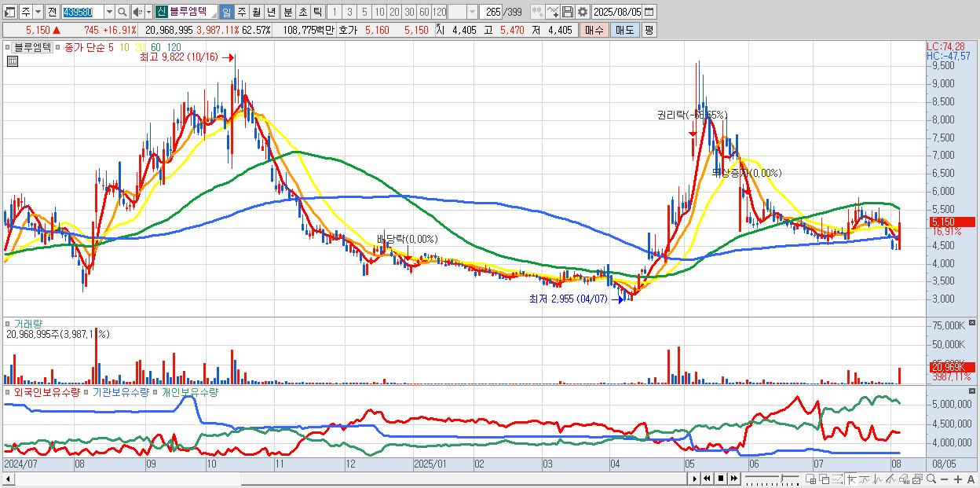The height and width of the screenshot is (488, 980).
Task: Click the candle count field 265
Action: click(x=492, y=12)
